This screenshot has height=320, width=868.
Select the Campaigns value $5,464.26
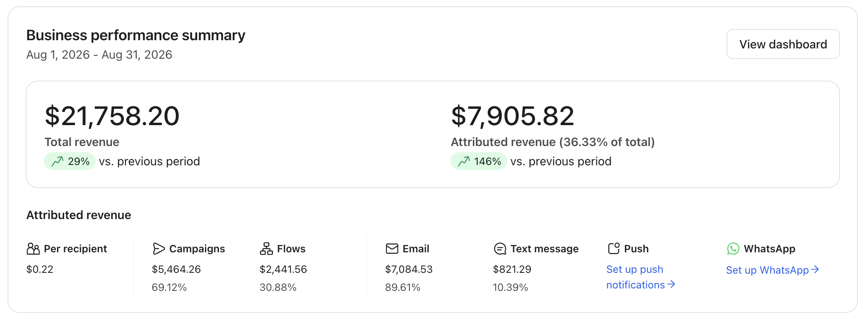[x=176, y=269]
